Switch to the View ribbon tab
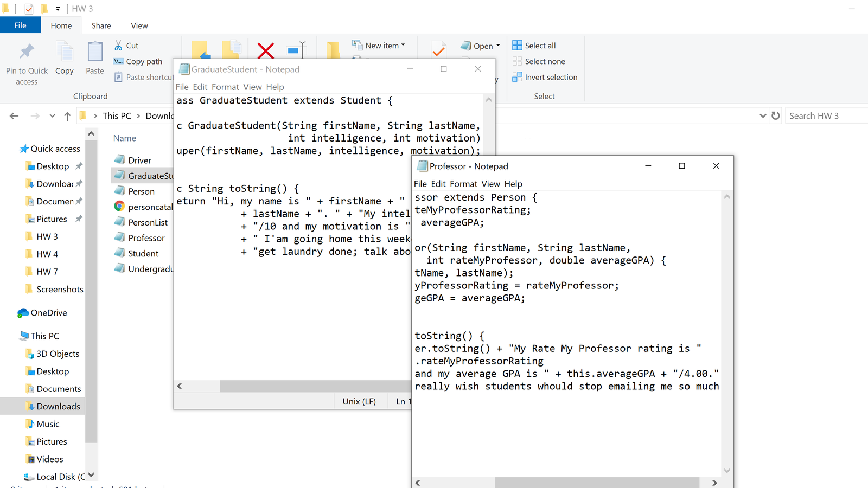 pyautogui.click(x=139, y=25)
